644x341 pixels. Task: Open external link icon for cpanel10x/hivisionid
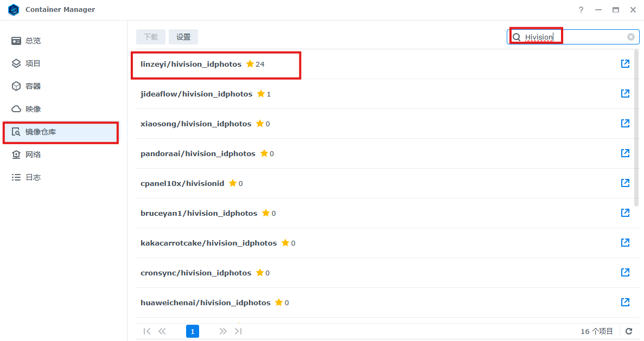625,183
